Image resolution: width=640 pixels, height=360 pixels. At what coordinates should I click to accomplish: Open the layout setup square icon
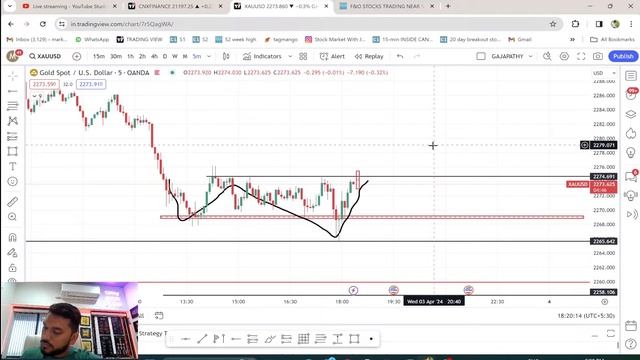(481, 56)
